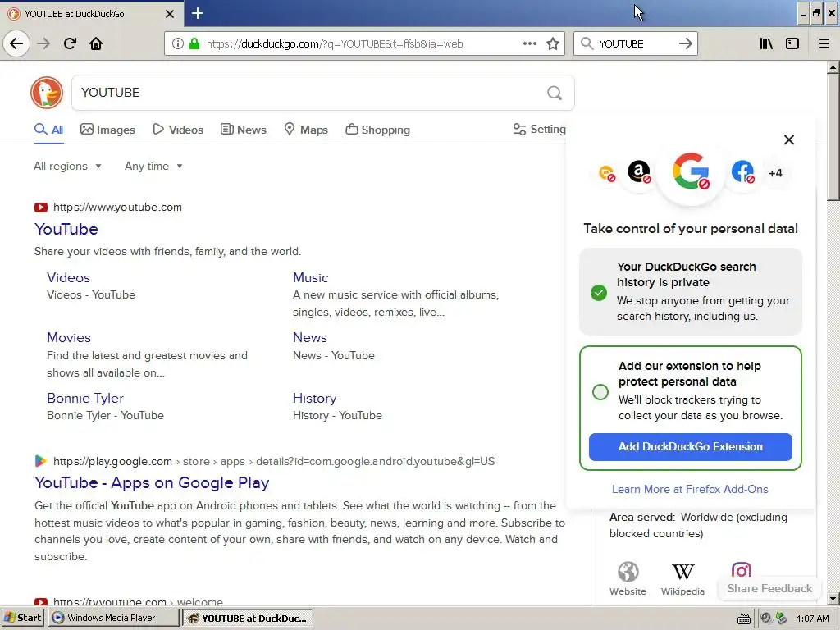Click the Google Play favicon on result

[41, 461]
